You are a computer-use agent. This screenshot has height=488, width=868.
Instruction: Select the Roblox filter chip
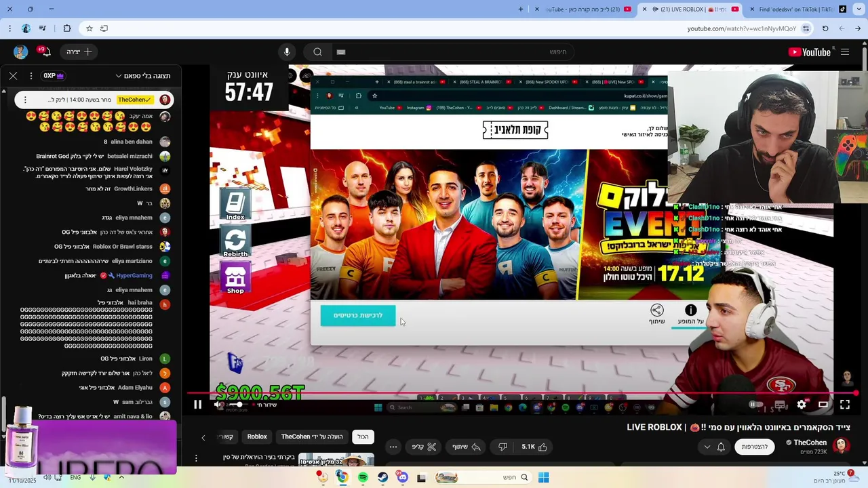(257, 436)
